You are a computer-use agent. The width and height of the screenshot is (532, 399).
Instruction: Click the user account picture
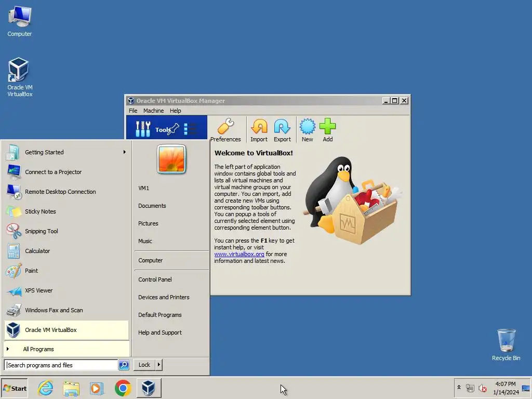pos(171,159)
